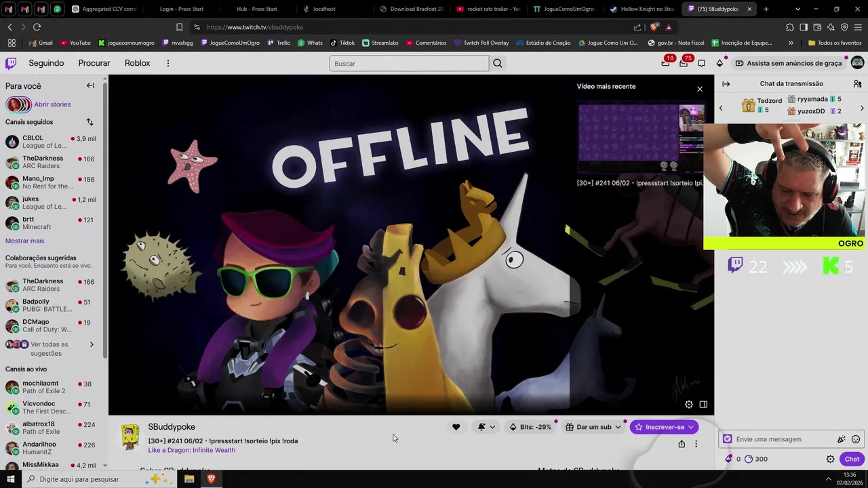Collapse the Para você sidebar
Viewport: 868px width, 488px height.
[x=90, y=85]
